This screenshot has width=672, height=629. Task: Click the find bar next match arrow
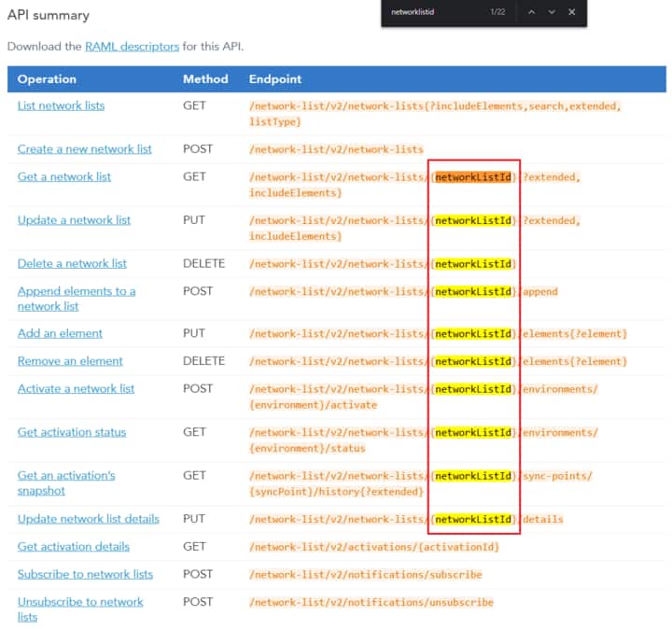tap(552, 12)
